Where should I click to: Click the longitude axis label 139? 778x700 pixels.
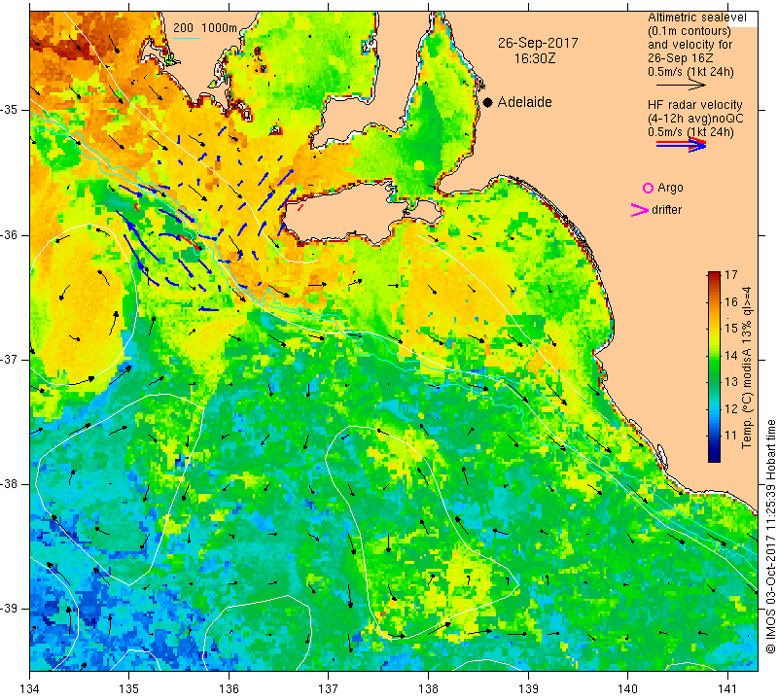click(x=528, y=689)
